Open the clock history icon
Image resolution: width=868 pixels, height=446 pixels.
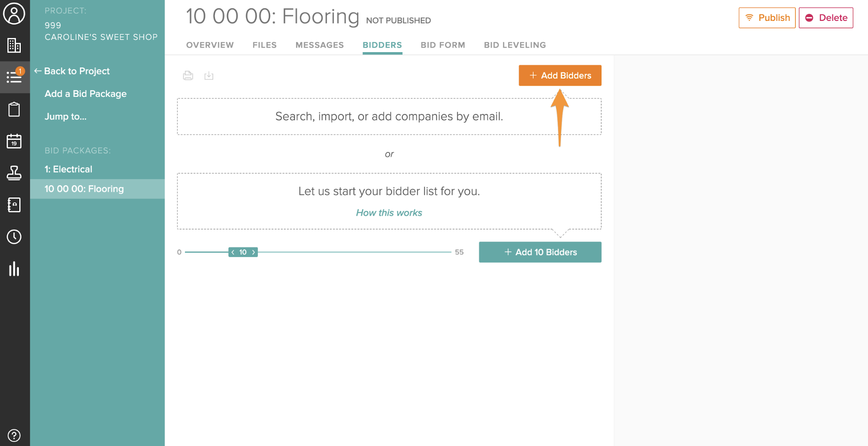point(14,237)
